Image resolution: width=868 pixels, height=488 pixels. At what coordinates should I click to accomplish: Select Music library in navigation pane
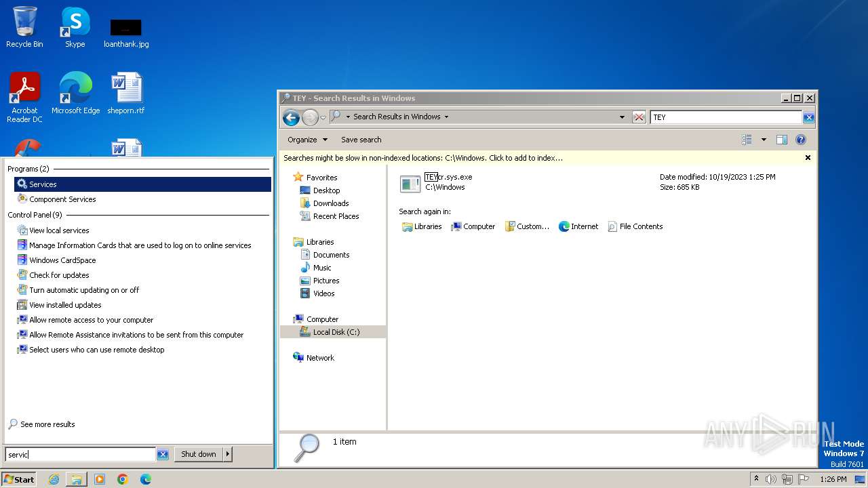tap(316, 268)
